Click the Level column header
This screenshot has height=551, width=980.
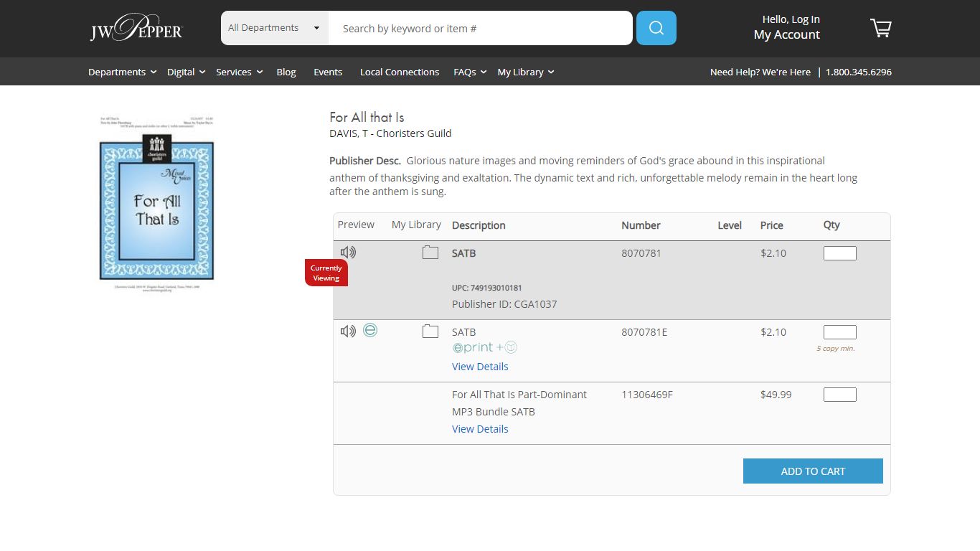coord(730,225)
